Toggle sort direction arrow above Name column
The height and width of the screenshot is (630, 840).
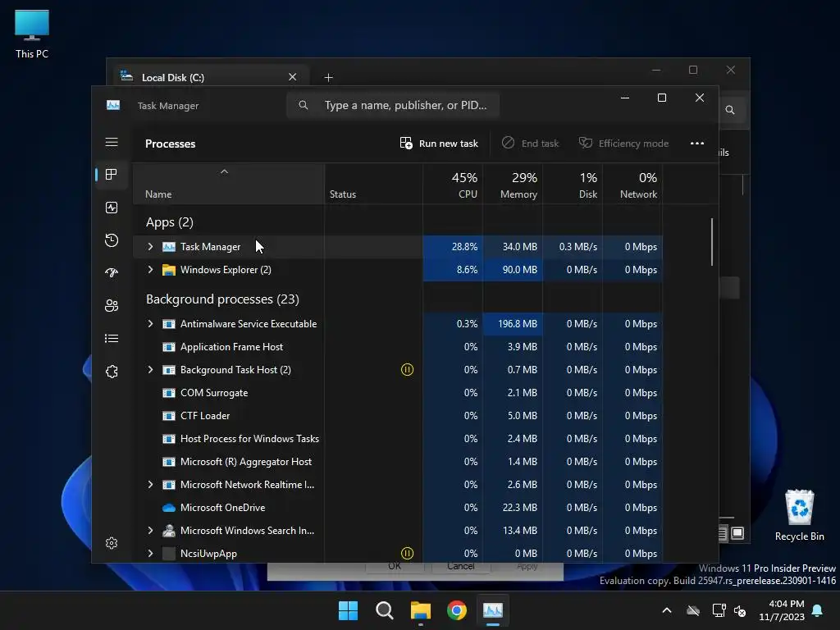tap(225, 171)
